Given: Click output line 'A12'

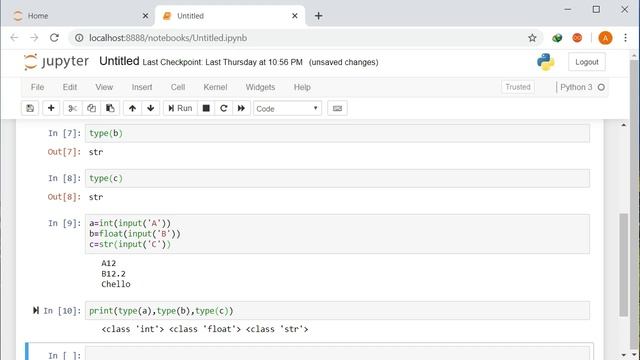Looking at the screenshot, I should [x=109, y=263].
